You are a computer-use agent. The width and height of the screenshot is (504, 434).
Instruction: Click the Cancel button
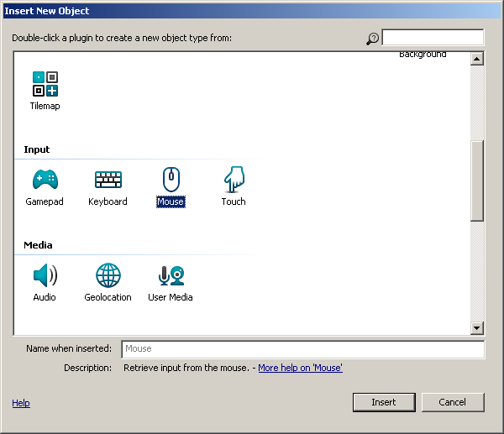pos(453,402)
